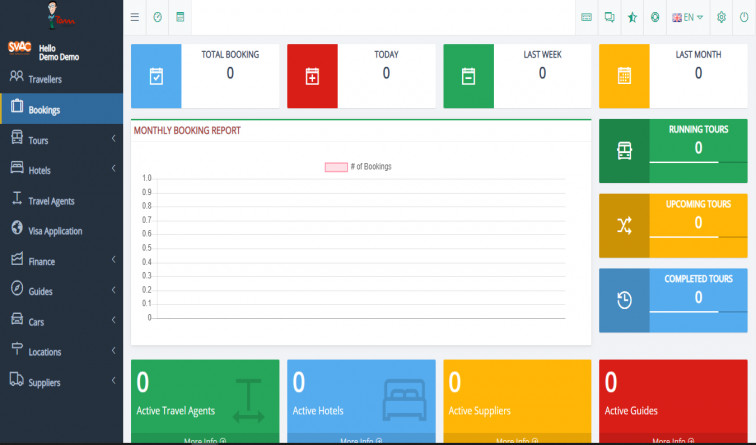This screenshot has height=445, width=756.
Task: Click the Bookings clipboard icon
Action: [17, 106]
